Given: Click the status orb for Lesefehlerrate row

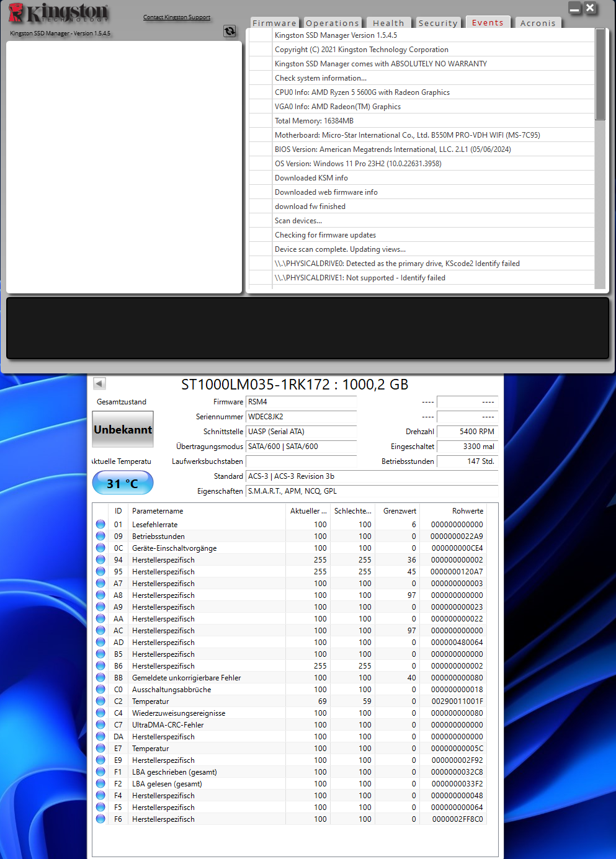Looking at the screenshot, I should click(100, 524).
